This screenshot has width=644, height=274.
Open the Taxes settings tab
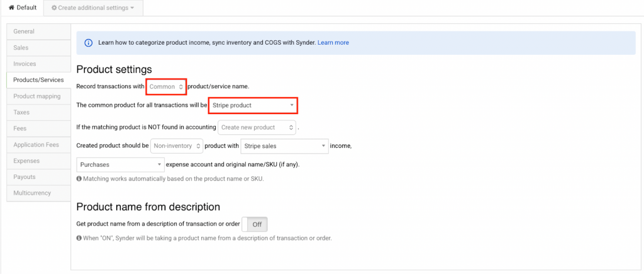[21, 112]
